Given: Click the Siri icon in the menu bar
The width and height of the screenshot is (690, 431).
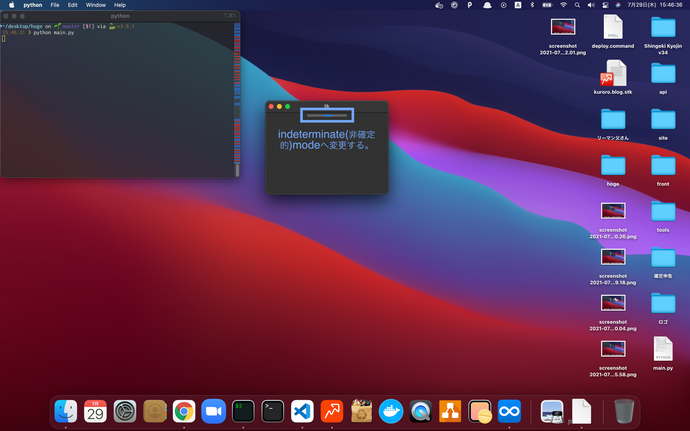Looking at the screenshot, I should click(x=618, y=5).
